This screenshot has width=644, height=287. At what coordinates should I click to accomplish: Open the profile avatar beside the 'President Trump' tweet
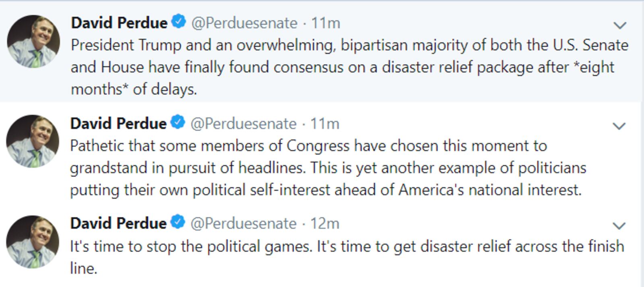click(33, 41)
